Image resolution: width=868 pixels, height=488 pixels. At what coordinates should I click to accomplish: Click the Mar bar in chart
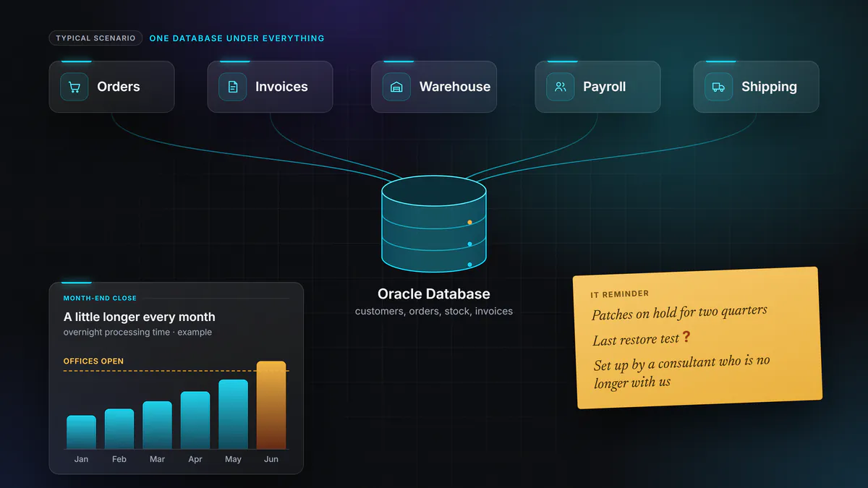click(157, 425)
